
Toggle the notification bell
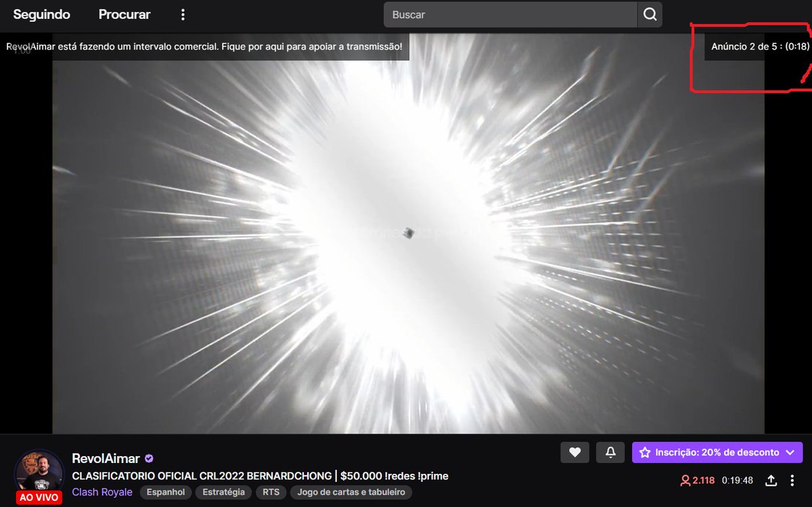(x=610, y=452)
